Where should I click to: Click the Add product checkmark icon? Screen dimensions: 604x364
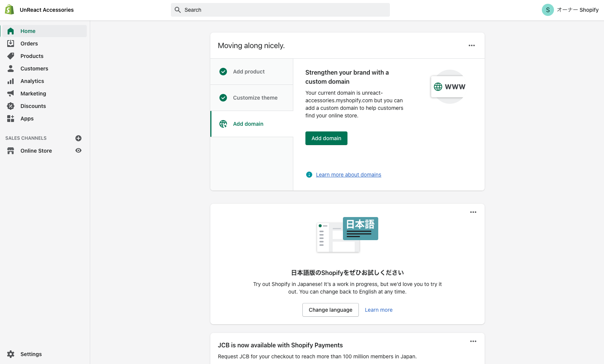pos(223,72)
